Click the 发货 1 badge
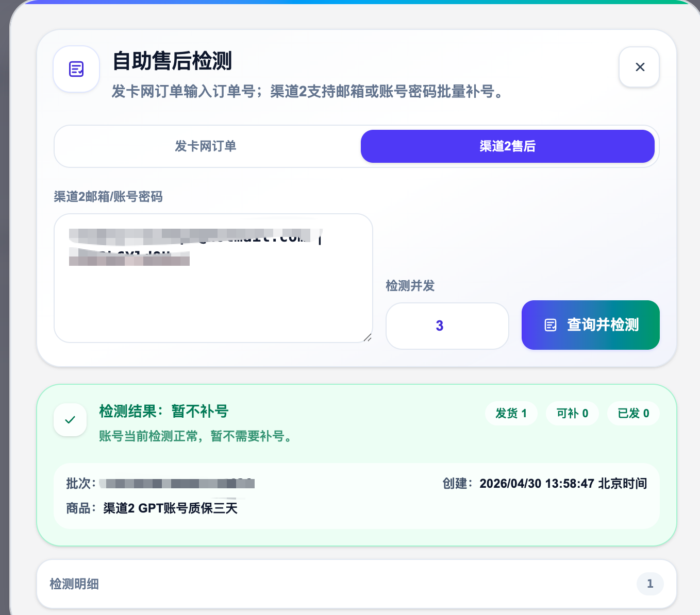Screen dimensions: 700x615 click(511, 413)
